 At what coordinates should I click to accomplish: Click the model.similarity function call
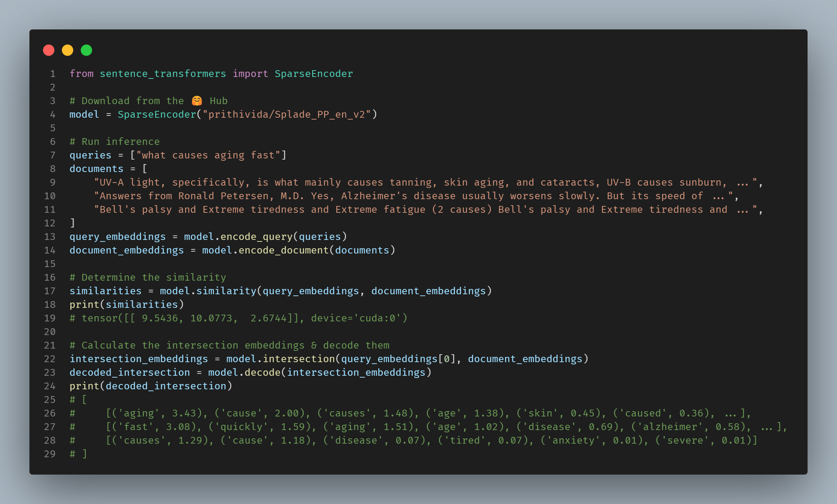pyautogui.click(x=208, y=291)
